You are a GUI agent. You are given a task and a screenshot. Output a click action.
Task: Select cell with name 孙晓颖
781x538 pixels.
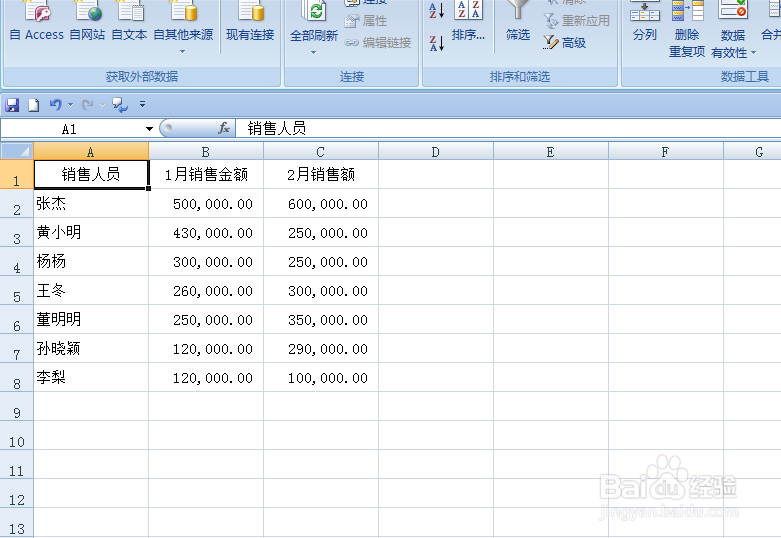point(91,348)
